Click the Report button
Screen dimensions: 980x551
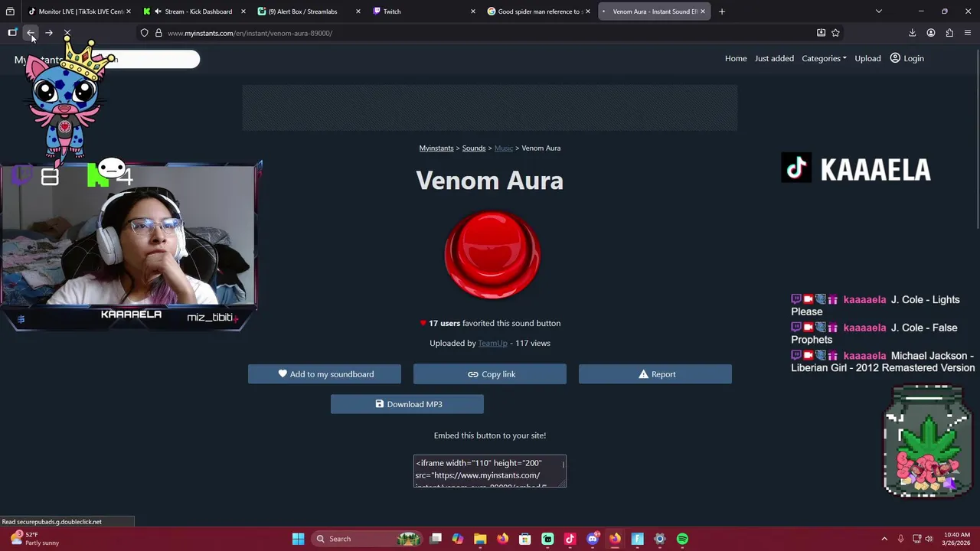pos(655,374)
